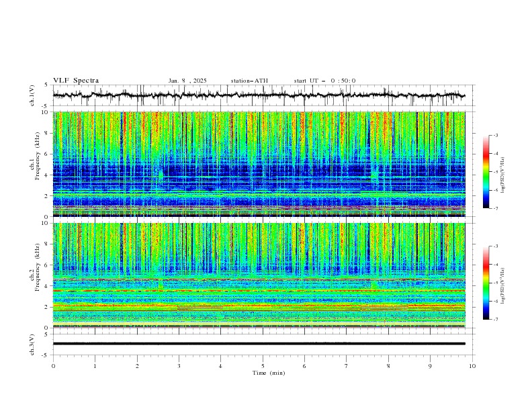Click the time axis tick label 5
532x411 pixels.
coord(263,366)
